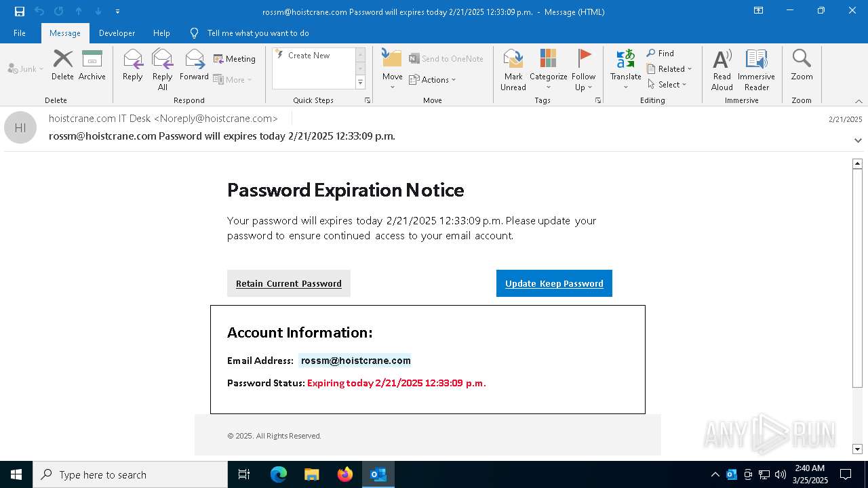Open the Actions dropdown
The height and width of the screenshot is (488, 868).
click(x=433, y=79)
